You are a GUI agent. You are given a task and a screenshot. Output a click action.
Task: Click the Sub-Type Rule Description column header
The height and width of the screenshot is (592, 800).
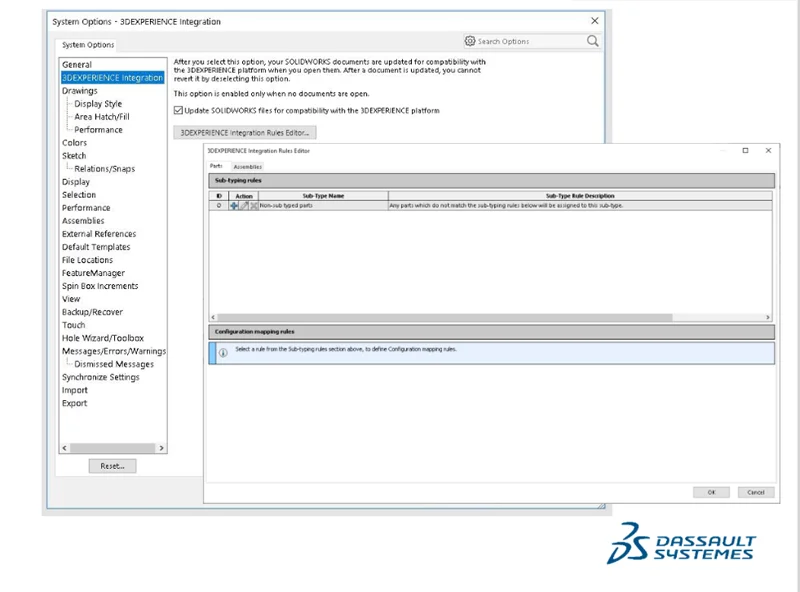tap(580, 196)
